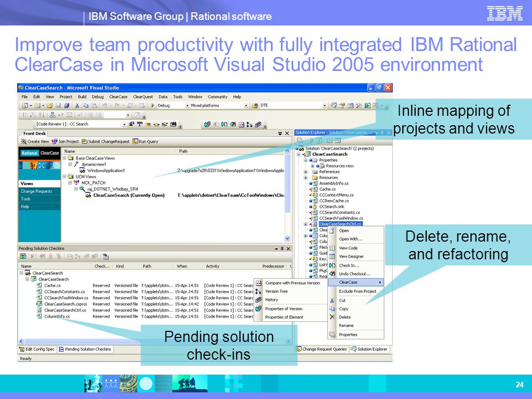The width and height of the screenshot is (532, 399).
Task: Switch to the Edit Config Spec tab
Action: point(37,349)
